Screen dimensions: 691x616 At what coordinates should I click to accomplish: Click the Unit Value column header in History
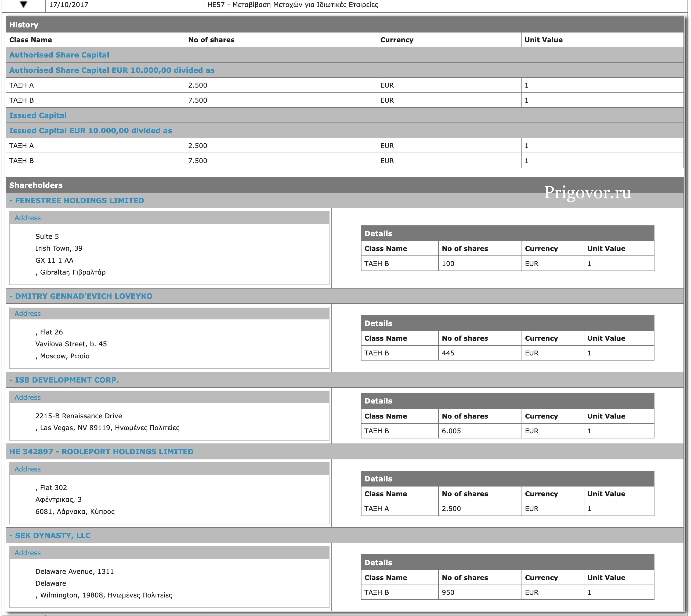[544, 39]
